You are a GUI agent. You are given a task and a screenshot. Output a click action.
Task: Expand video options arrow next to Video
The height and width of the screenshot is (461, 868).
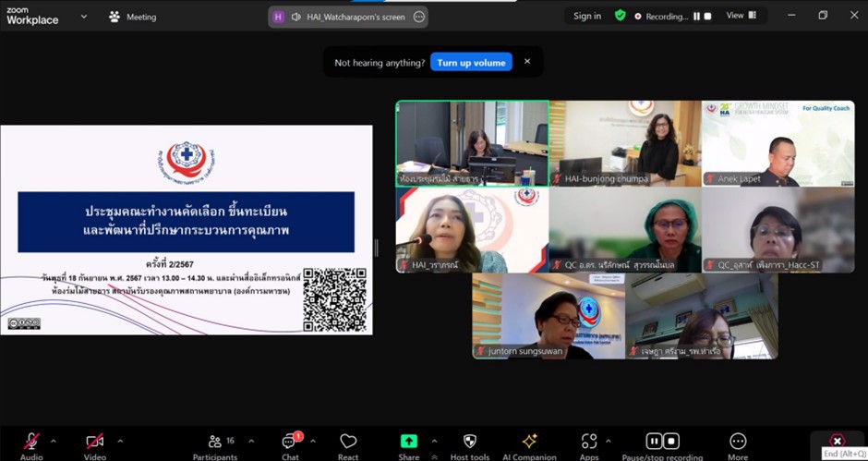click(x=120, y=442)
